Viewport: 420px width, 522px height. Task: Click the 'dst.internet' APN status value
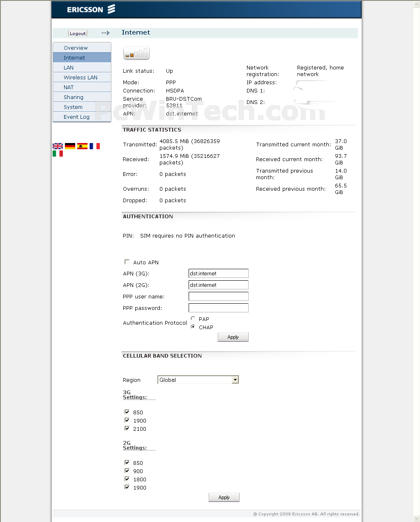182,113
